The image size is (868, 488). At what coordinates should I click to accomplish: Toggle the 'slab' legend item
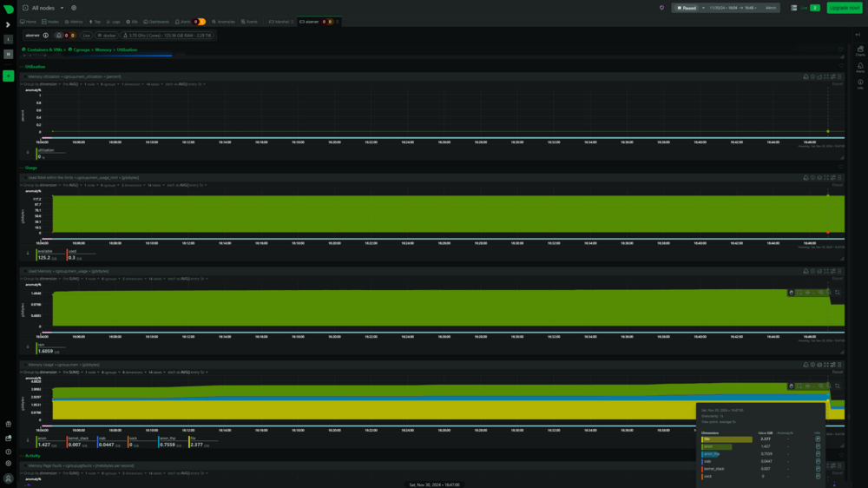click(x=111, y=442)
